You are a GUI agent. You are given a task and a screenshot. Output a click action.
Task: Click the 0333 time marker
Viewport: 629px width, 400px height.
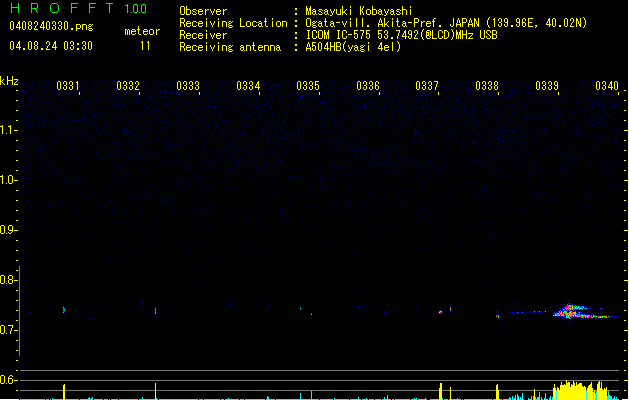[188, 86]
